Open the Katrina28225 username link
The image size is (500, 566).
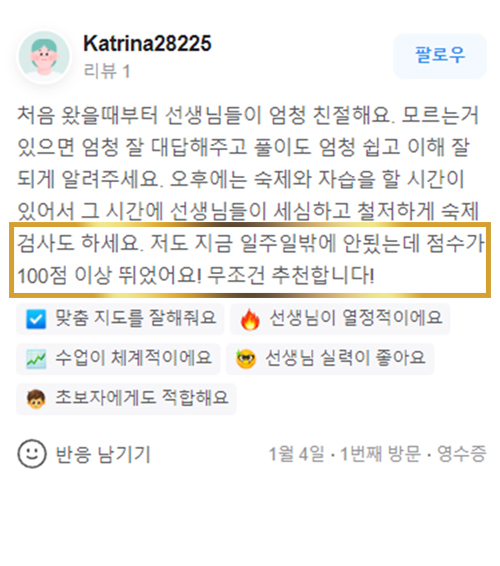(x=147, y=43)
